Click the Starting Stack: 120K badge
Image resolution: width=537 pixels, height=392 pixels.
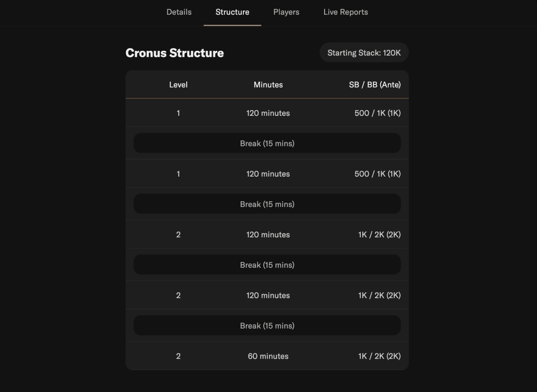tap(364, 53)
